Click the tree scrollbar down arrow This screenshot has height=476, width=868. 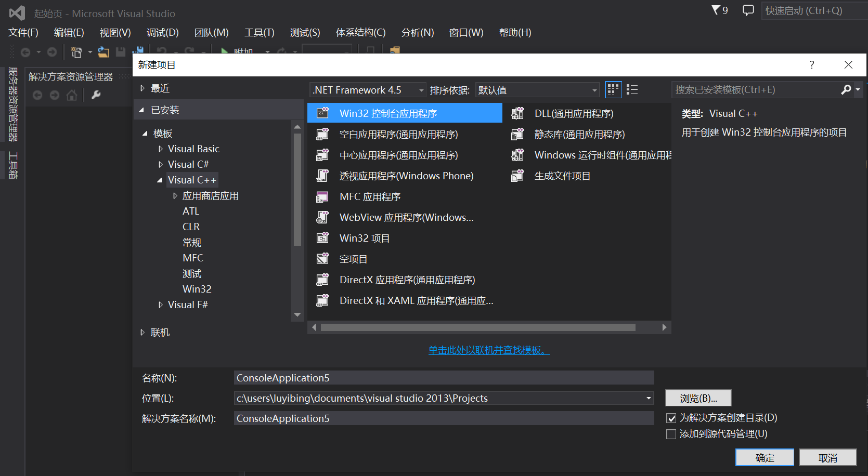297,315
